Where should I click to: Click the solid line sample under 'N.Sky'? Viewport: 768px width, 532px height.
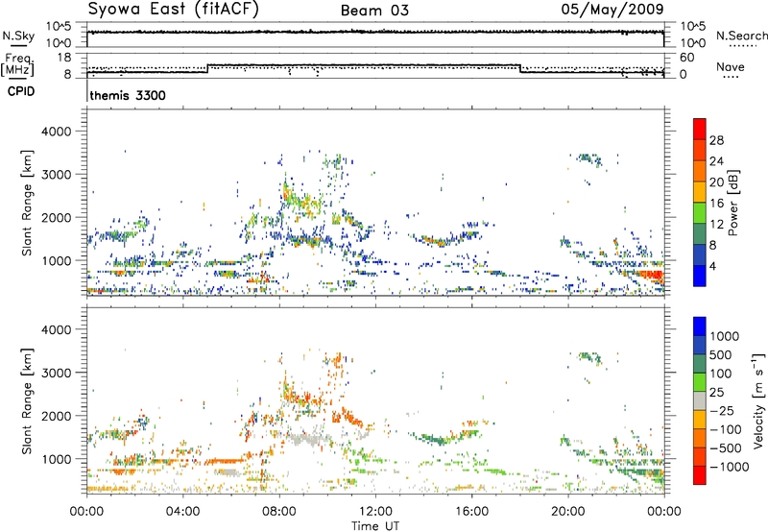(x=18, y=45)
